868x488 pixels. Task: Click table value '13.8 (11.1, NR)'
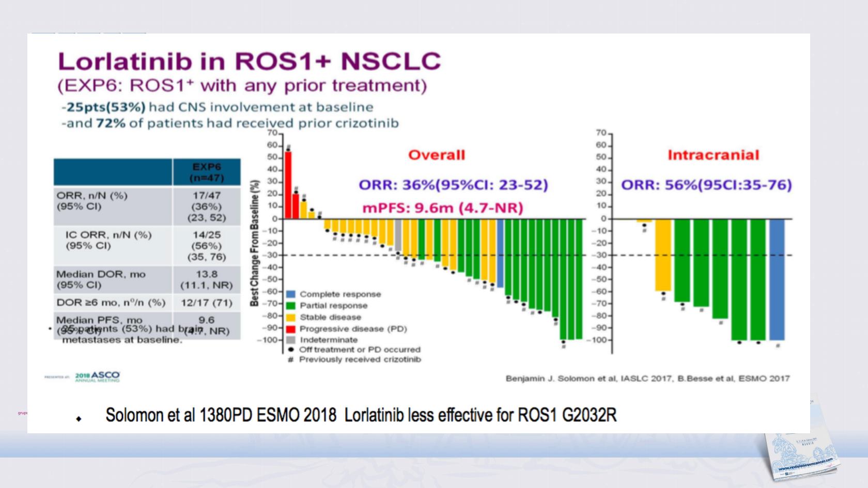click(207, 279)
